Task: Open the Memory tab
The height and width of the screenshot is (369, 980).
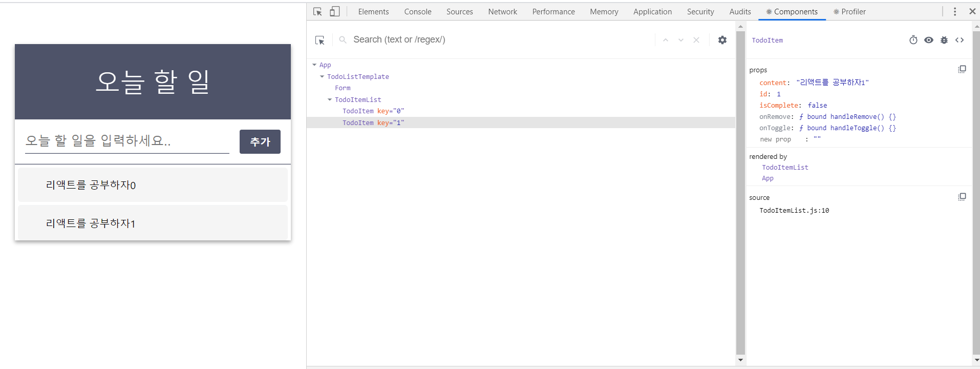Action: (604, 12)
